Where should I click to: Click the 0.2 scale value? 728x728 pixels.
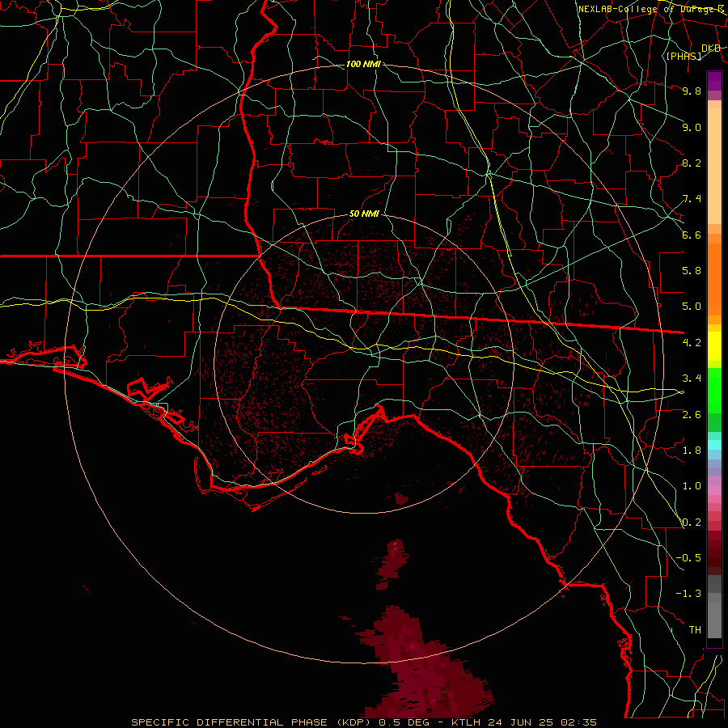click(692, 523)
